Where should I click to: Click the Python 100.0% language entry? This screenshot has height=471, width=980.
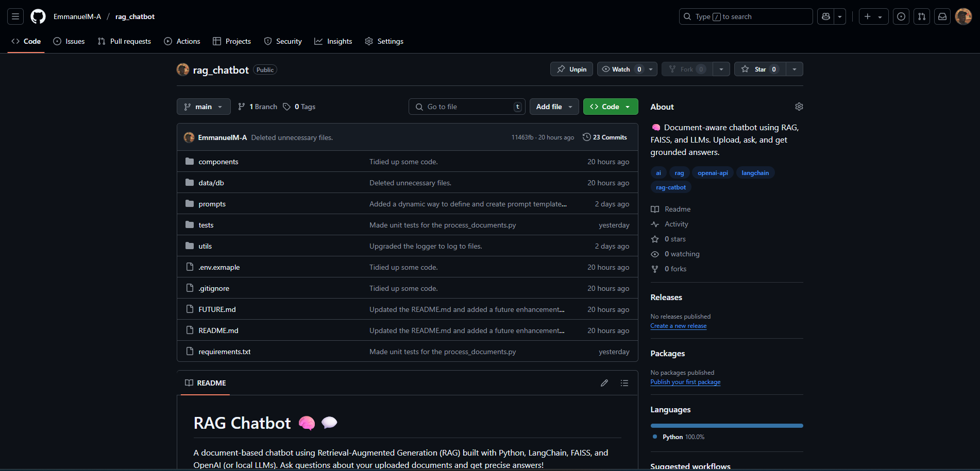click(679, 437)
